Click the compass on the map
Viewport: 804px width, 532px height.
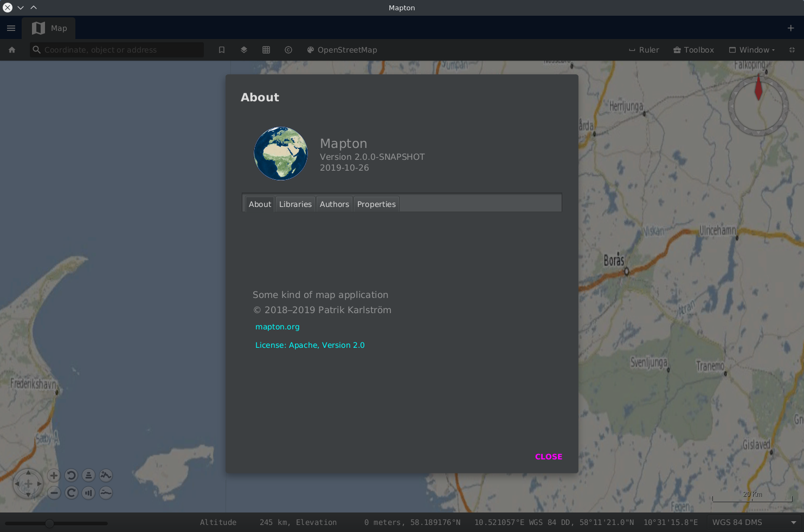(758, 106)
